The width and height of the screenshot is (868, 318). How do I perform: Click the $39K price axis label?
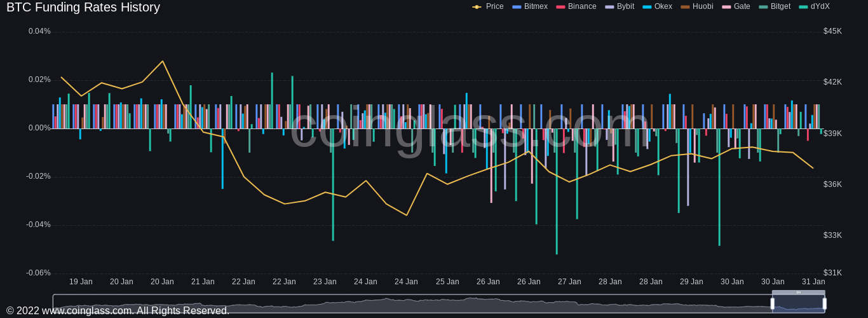832,134
